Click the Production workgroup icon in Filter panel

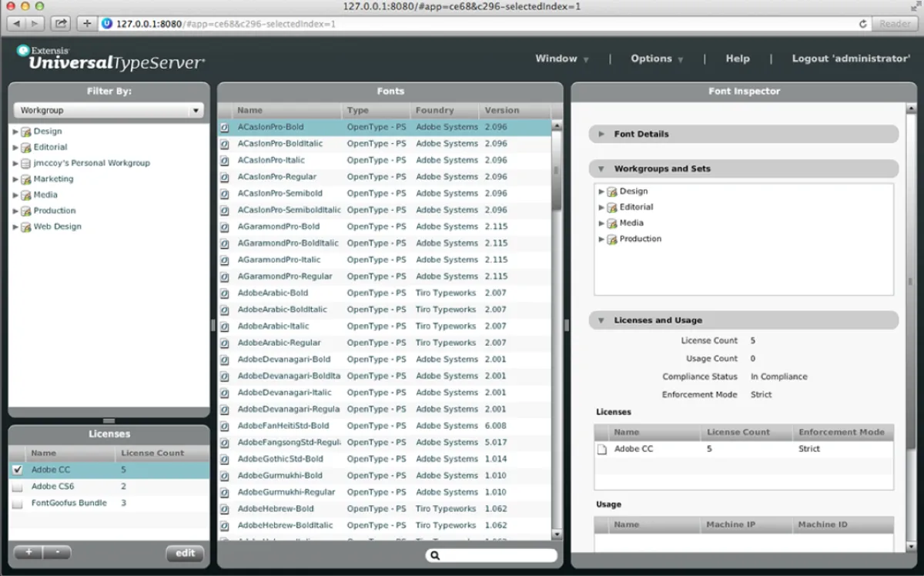[26, 211]
